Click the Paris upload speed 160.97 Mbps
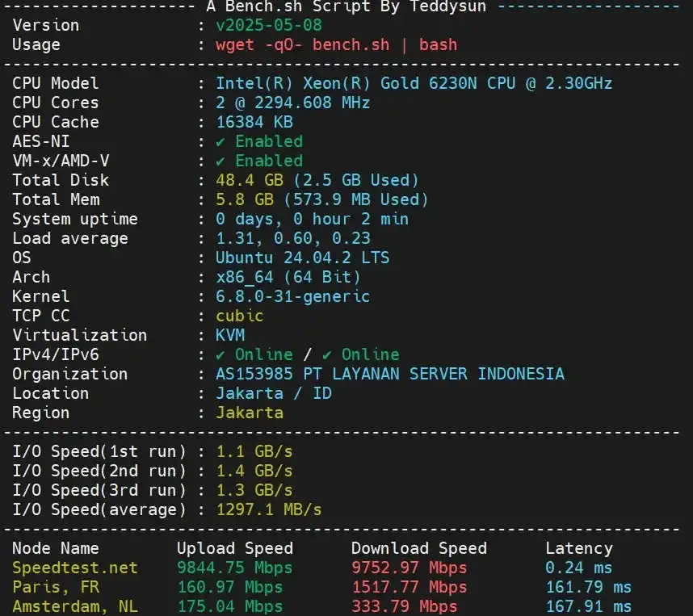The image size is (693, 616). pyautogui.click(x=230, y=587)
